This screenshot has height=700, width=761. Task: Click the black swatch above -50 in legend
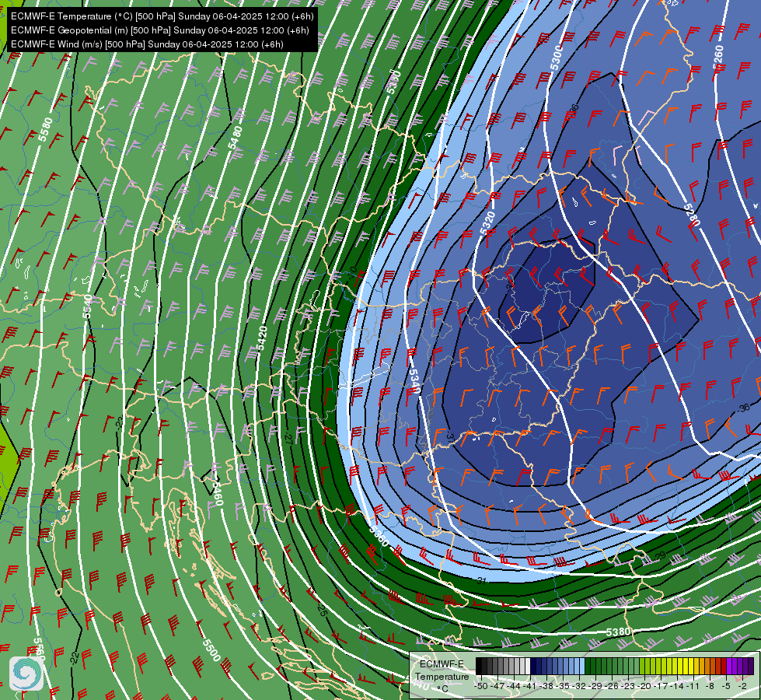coord(479,666)
